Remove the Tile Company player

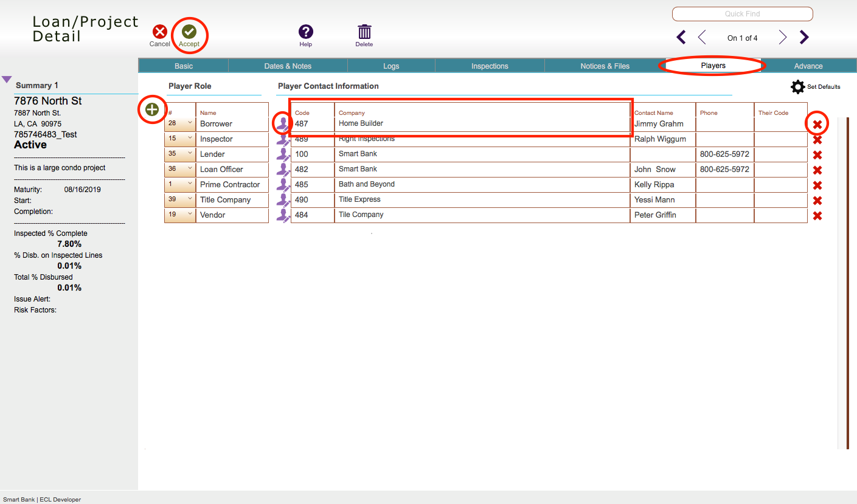tap(817, 215)
